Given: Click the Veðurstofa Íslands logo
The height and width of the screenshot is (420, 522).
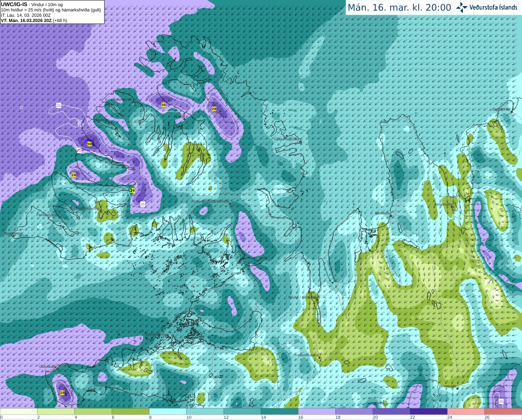Looking at the screenshot, I should tap(487, 7).
